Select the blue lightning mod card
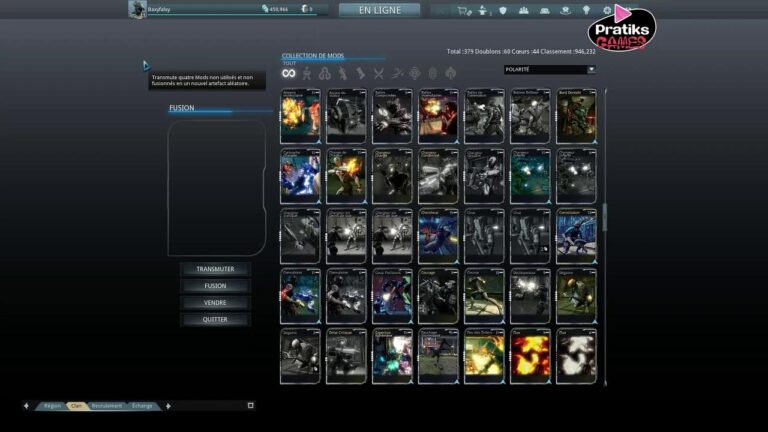 tap(300, 176)
